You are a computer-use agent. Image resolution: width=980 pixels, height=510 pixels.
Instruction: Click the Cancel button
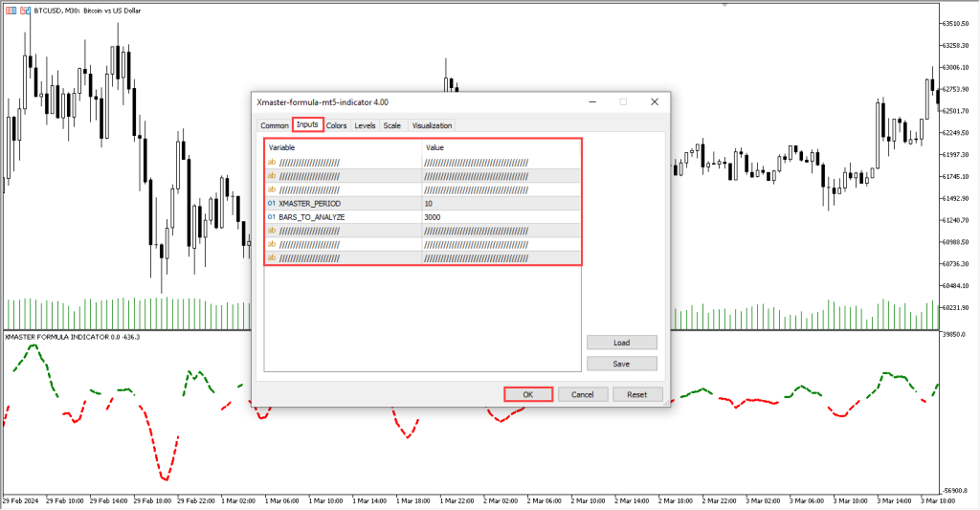click(583, 394)
